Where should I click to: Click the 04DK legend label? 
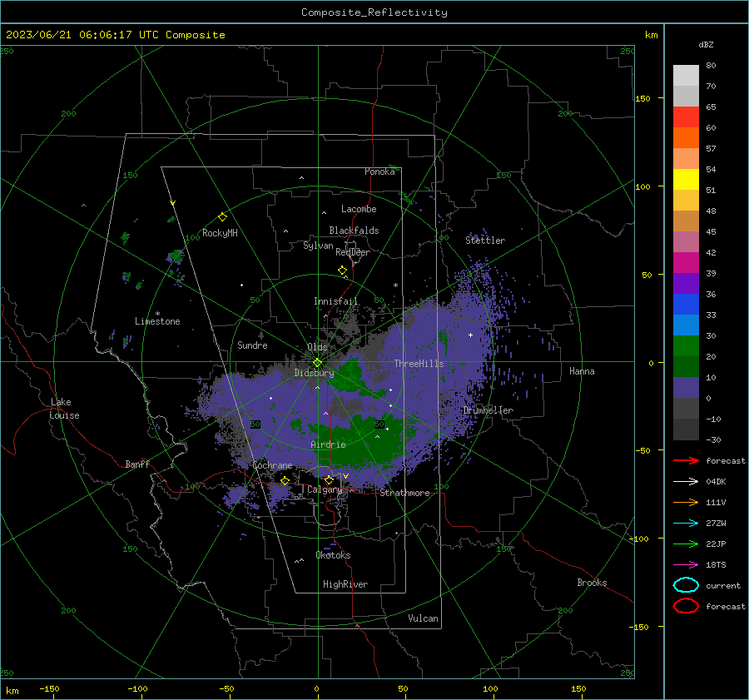point(716,482)
